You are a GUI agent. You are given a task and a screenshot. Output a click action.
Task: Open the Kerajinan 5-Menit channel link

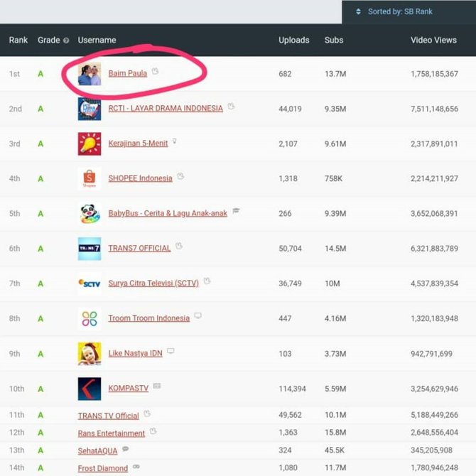coord(138,144)
